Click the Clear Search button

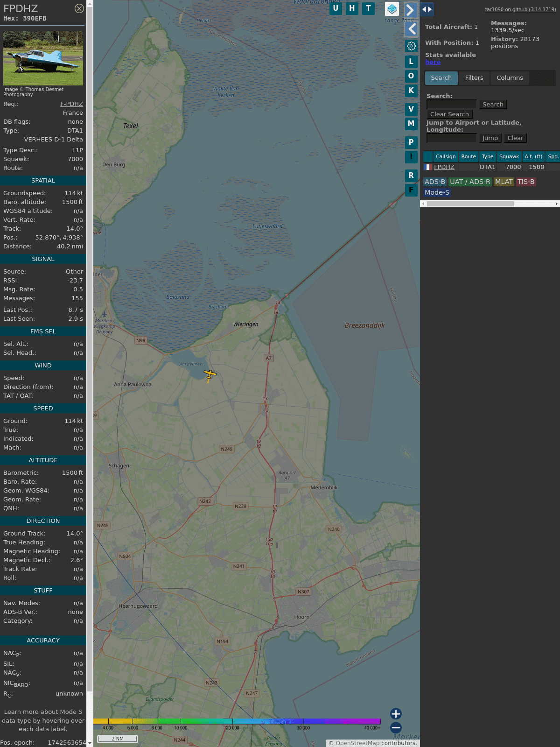[x=449, y=114]
